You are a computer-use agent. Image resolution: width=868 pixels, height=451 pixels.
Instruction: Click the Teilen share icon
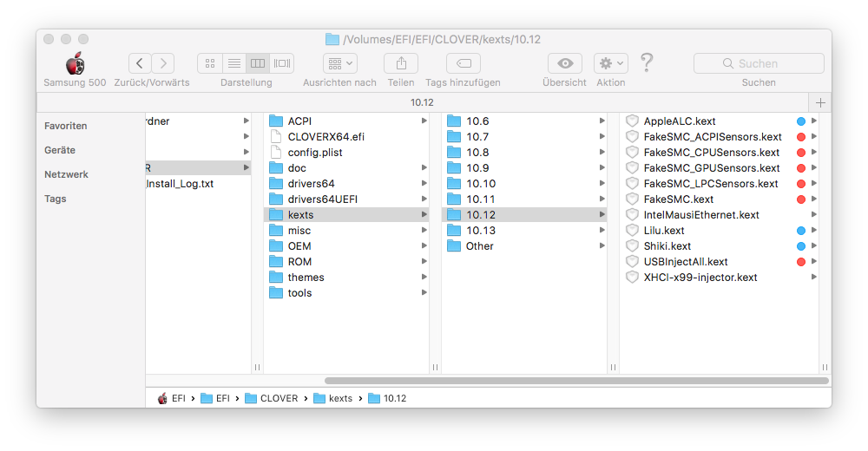click(401, 63)
